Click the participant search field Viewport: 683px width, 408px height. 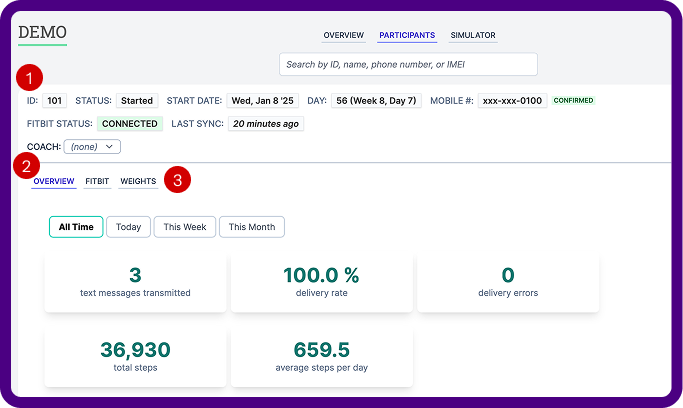coord(408,64)
